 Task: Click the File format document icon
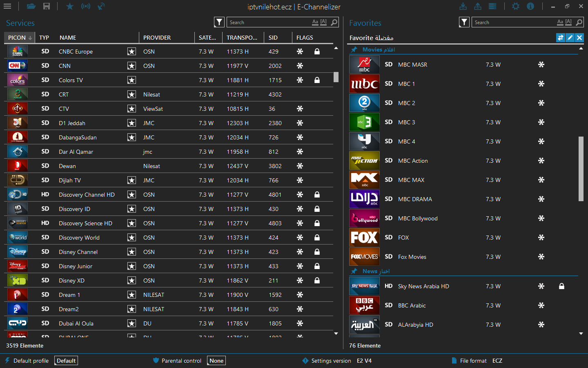click(454, 361)
